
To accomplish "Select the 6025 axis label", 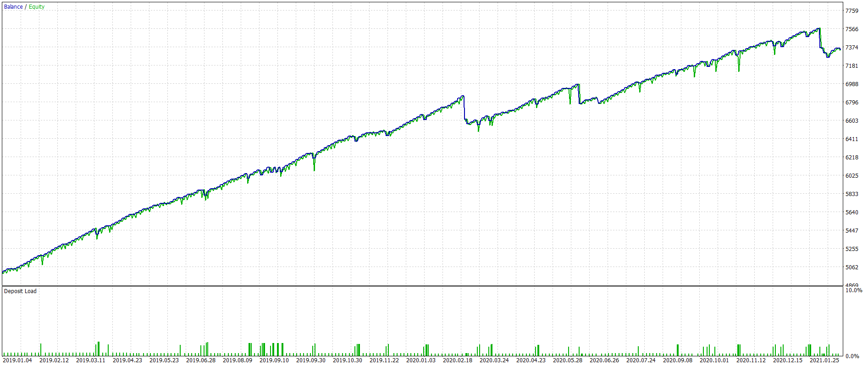I will [851, 176].
